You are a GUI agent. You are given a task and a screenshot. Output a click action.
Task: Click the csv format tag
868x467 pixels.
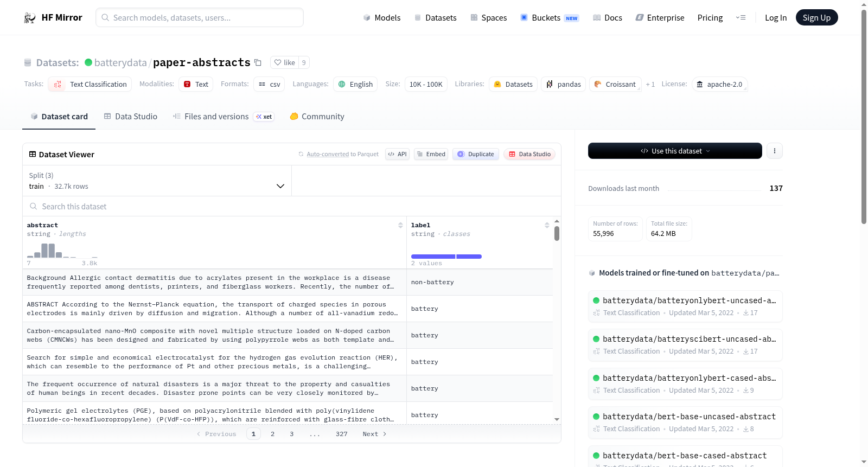click(x=269, y=84)
